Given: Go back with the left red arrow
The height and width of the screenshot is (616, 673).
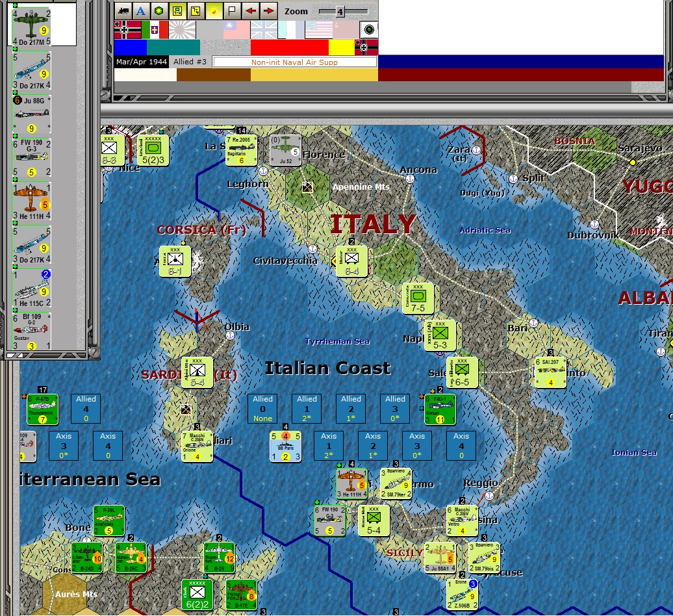Looking at the screenshot, I should click(250, 11).
